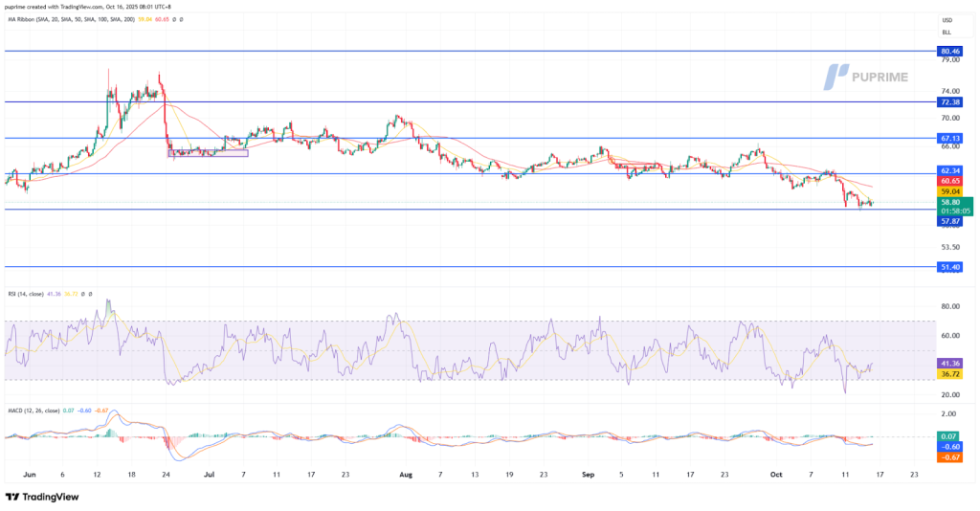
Task: Click the 80.46 resistance level label
Action: tap(953, 51)
